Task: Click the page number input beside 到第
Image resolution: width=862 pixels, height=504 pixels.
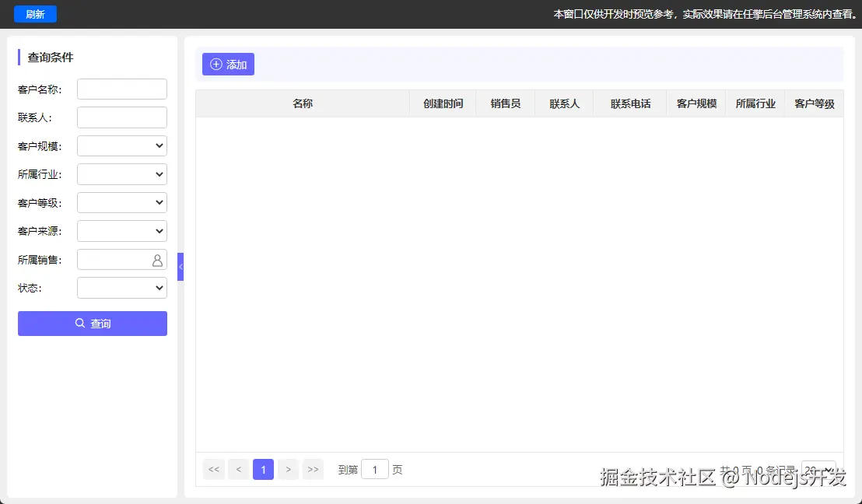Action: click(x=375, y=469)
